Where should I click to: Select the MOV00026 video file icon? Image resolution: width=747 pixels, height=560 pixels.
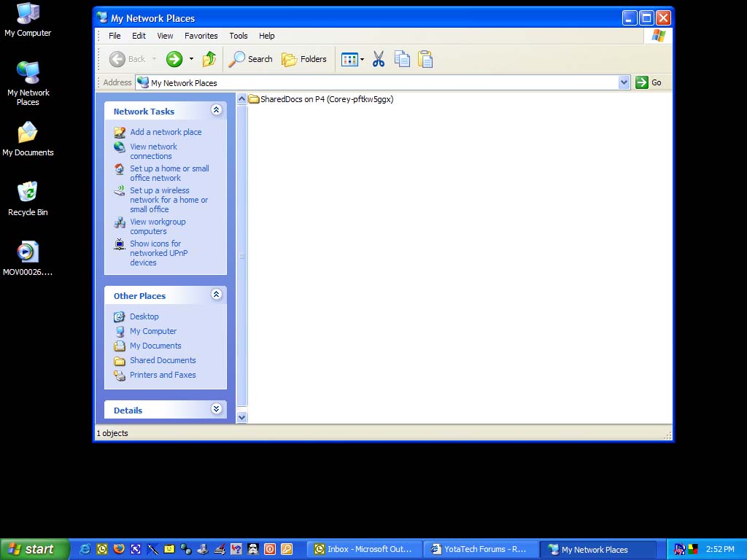tap(28, 259)
